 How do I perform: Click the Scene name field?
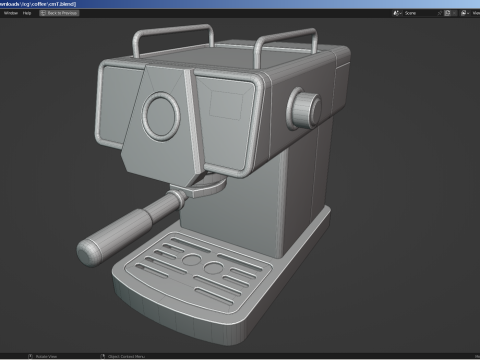(x=419, y=13)
